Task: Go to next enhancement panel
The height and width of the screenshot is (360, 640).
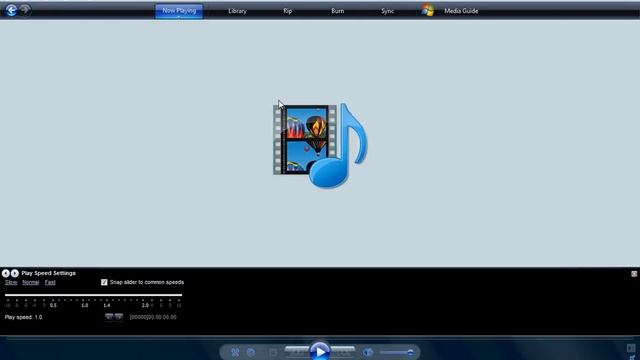Action: coord(15,273)
